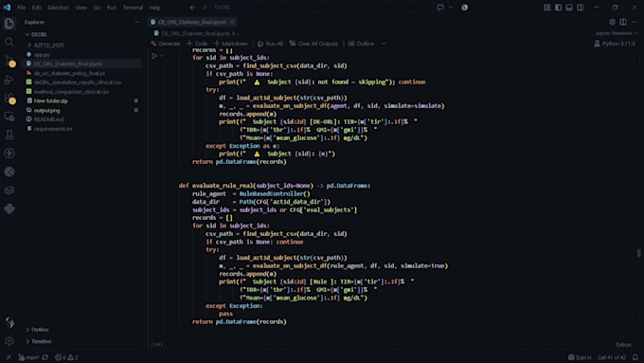Go back with the navigation arrow
644x363 pixels.
192,8
